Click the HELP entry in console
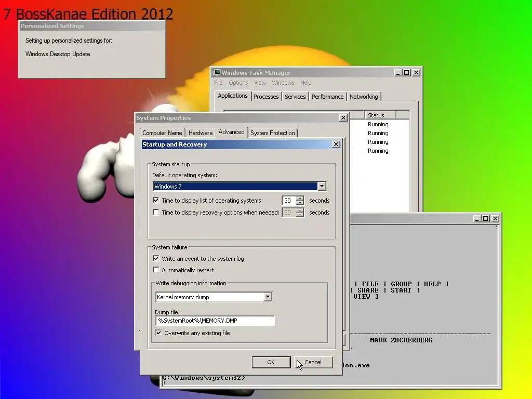Screen dimensions: 532x399 pos(432,284)
